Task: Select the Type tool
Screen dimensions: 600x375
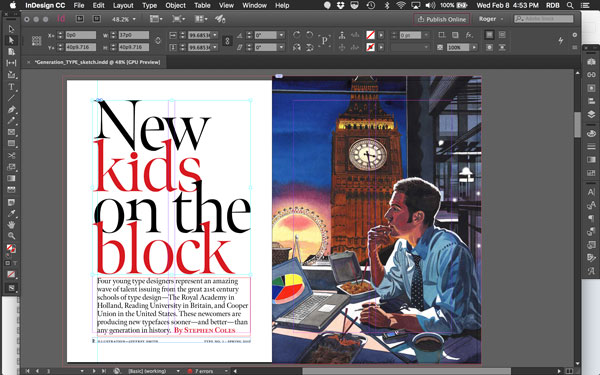Action: (11, 87)
